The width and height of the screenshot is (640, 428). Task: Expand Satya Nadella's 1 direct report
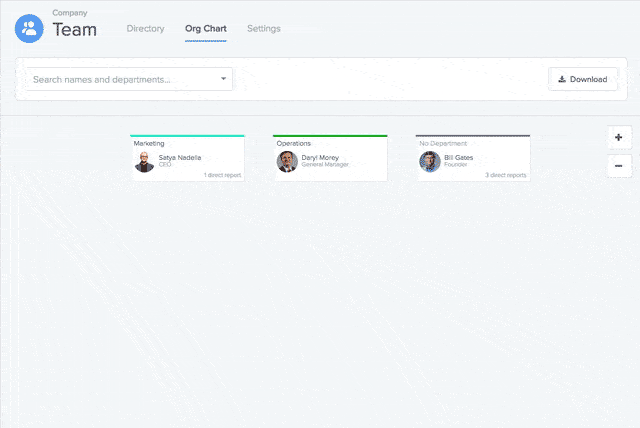click(x=221, y=175)
